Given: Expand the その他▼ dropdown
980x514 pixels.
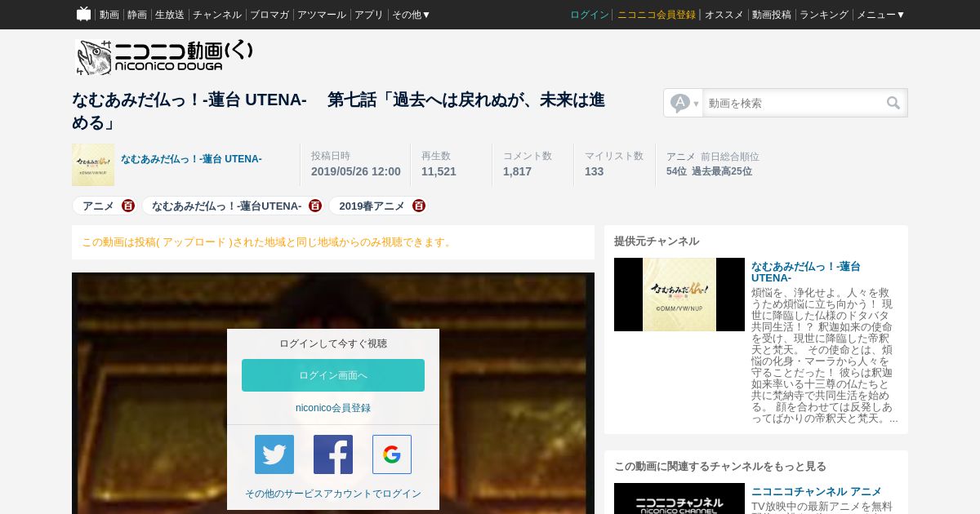Looking at the screenshot, I should click(x=412, y=15).
